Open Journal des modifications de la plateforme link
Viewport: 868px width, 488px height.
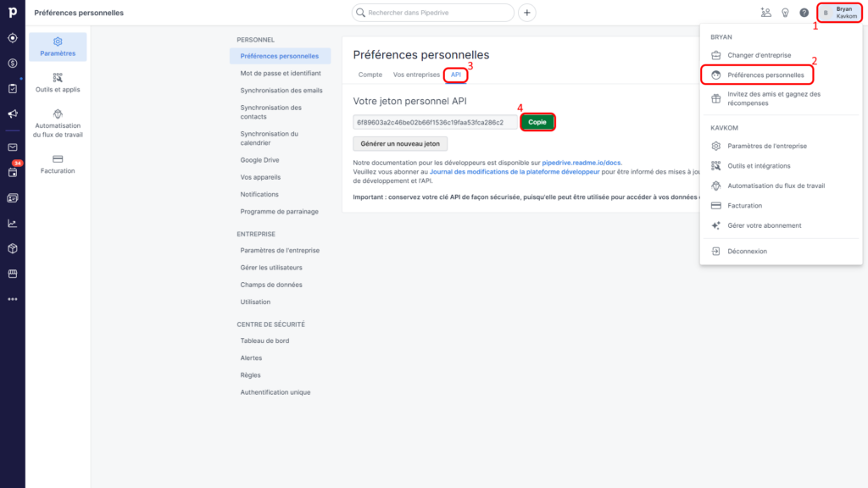pos(515,171)
